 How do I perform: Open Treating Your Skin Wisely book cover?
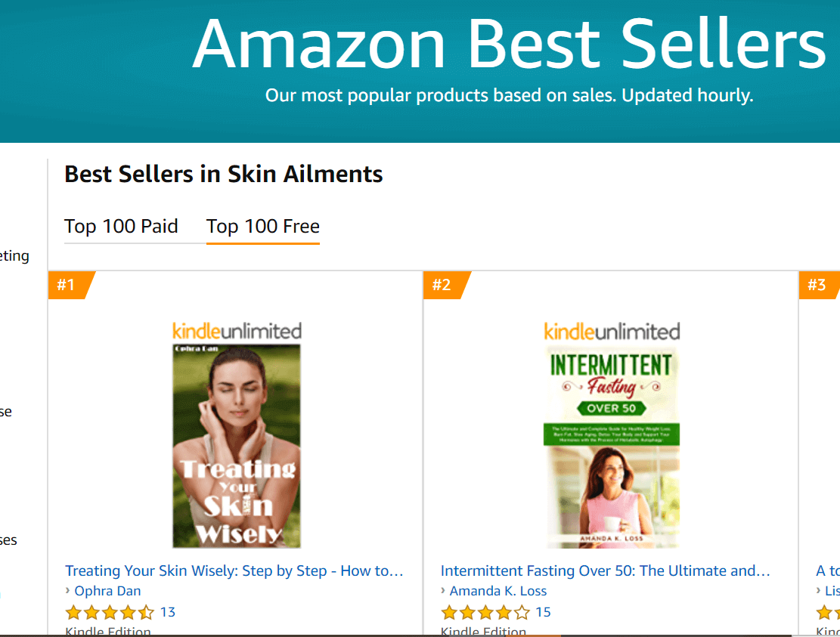click(x=236, y=446)
